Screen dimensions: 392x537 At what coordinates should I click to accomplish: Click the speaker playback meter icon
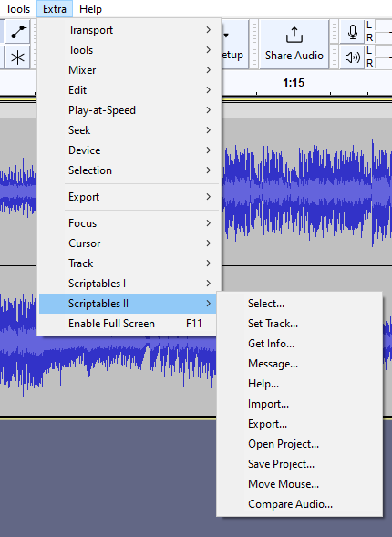[x=352, y=57]
